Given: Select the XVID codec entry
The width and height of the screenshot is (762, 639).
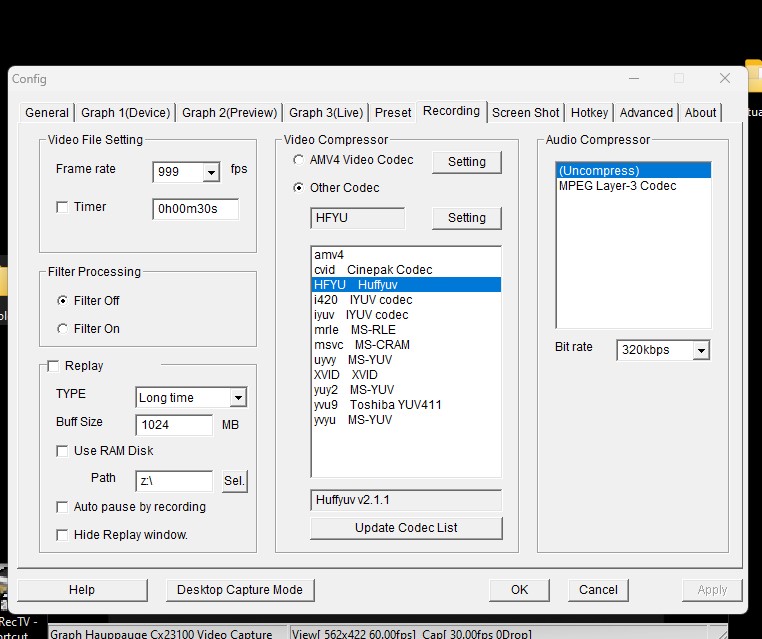Looking at the screenshot, I should click(406, 375).
